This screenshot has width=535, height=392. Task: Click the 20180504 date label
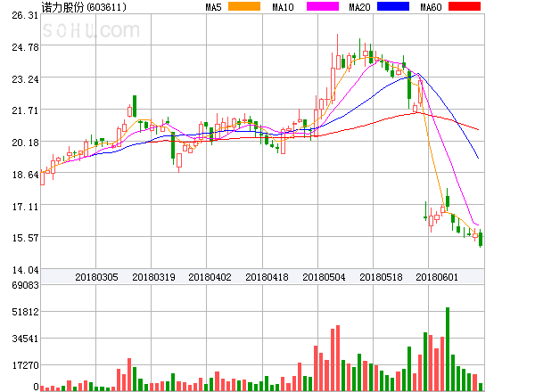[324, 277]
